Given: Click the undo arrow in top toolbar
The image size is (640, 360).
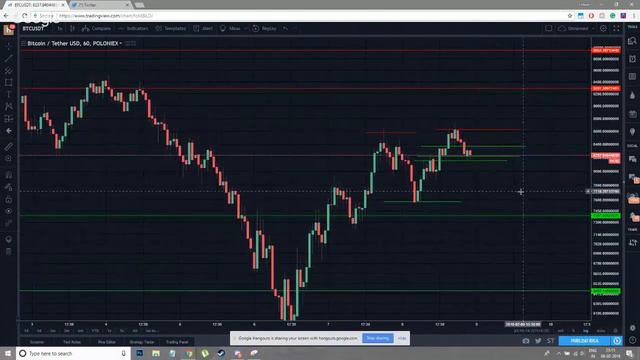Looking at the screenshot, I should click(x=285, y=29).
